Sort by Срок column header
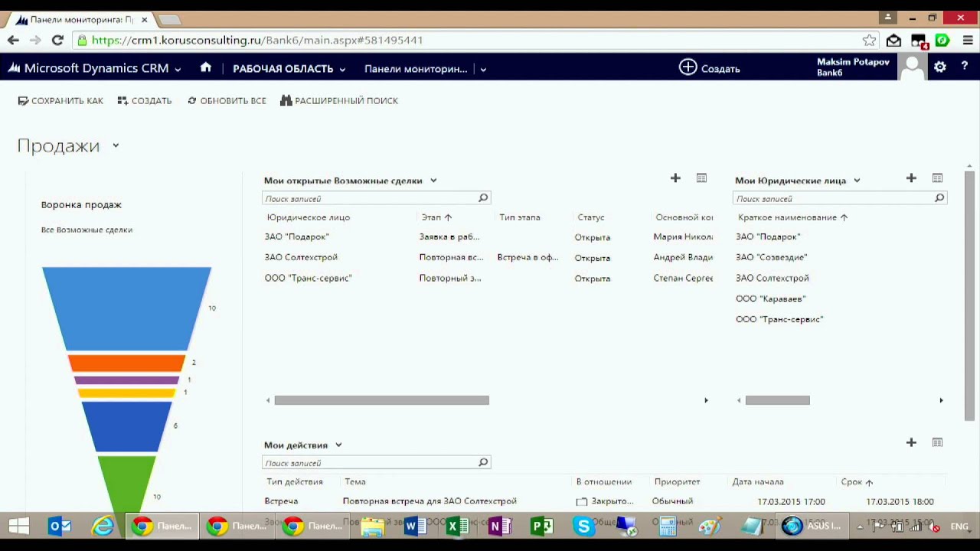 tap(857, 481)
